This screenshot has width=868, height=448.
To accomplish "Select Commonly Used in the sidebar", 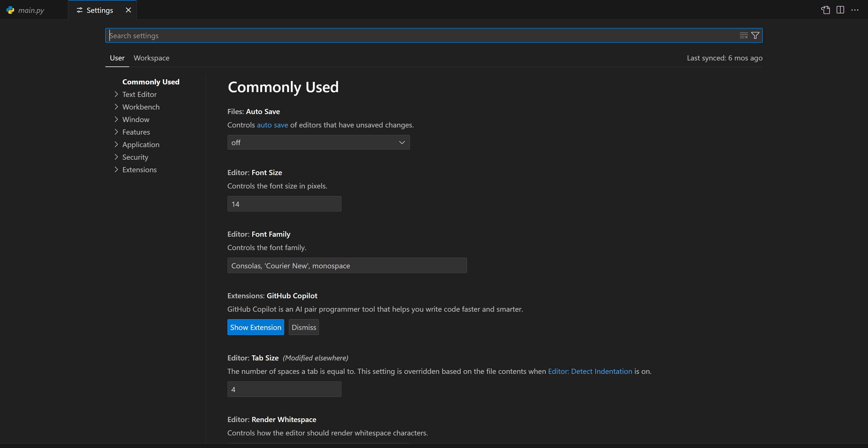I will (x=151, y=82).
